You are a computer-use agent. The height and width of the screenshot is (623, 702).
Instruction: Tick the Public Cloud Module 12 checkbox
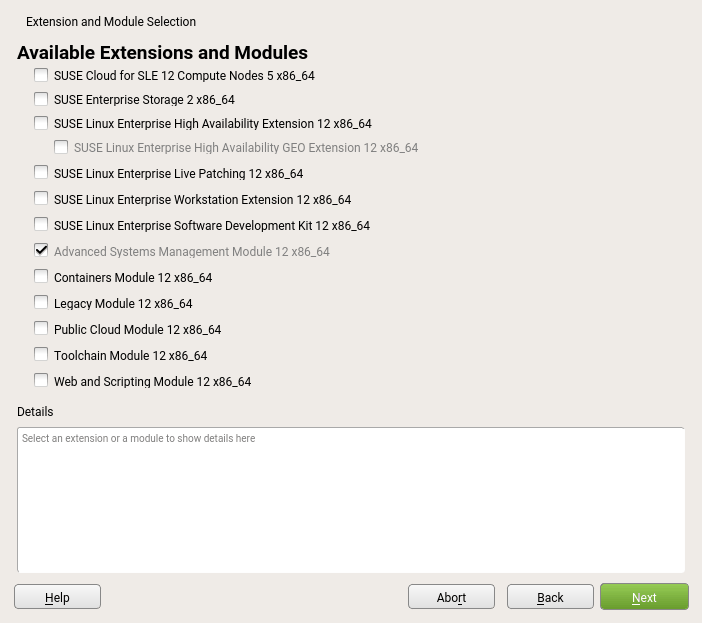41,329
